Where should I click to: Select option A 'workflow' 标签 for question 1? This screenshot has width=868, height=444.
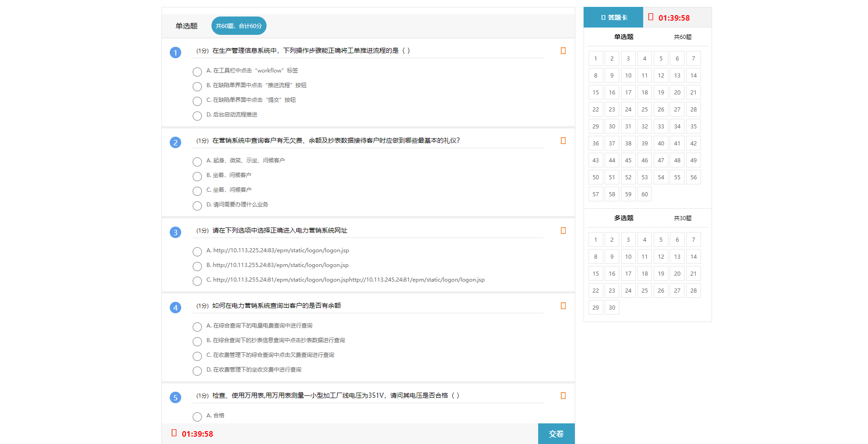pyautogui.click(x=197, y=72)
